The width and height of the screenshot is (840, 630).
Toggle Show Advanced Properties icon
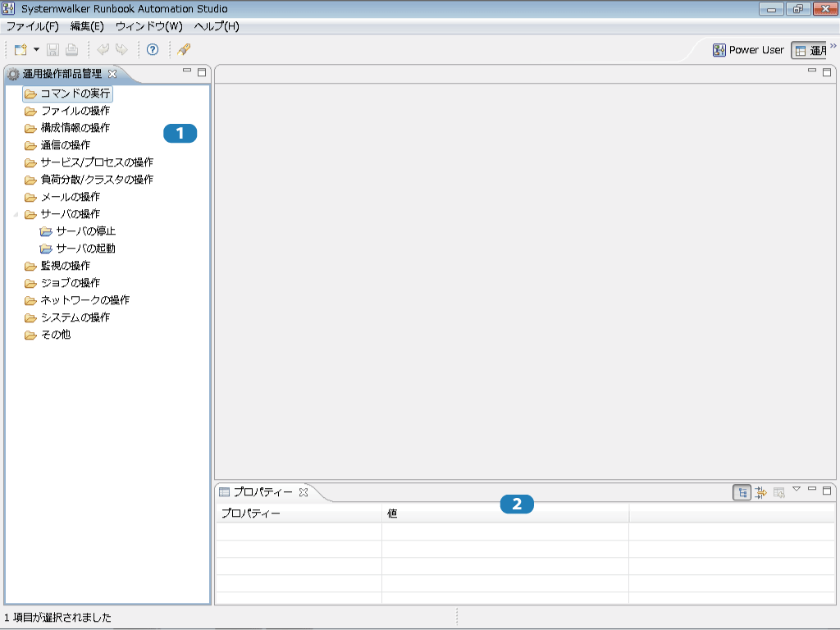pyautogui.click(x=760, y=492)
